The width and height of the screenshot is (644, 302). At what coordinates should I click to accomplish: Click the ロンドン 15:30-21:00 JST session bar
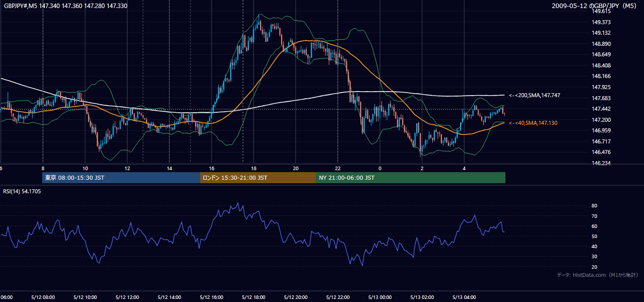point(258,178)
